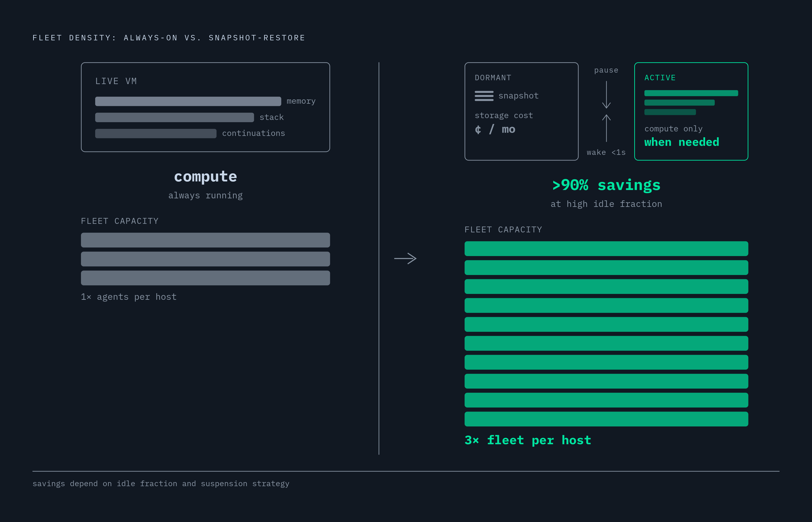Click the "memory" label
The image size is (812, 522).
point(301,101)
